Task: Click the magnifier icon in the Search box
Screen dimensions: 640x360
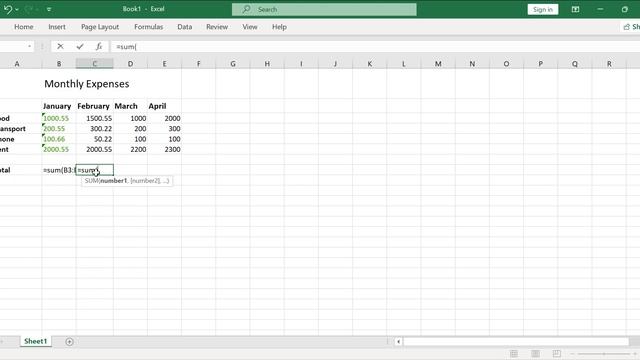Action: [246, 9]
